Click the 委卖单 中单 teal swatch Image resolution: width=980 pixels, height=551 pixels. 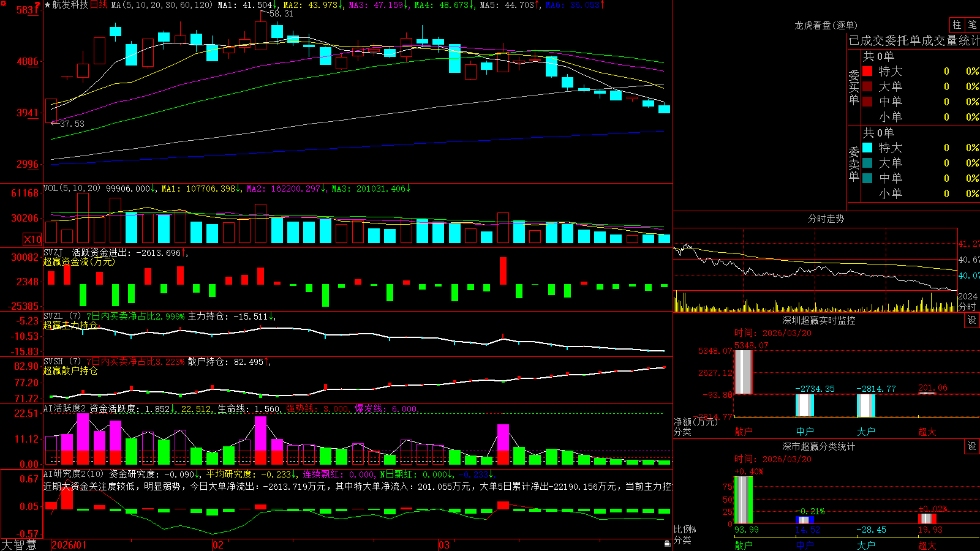867,178
